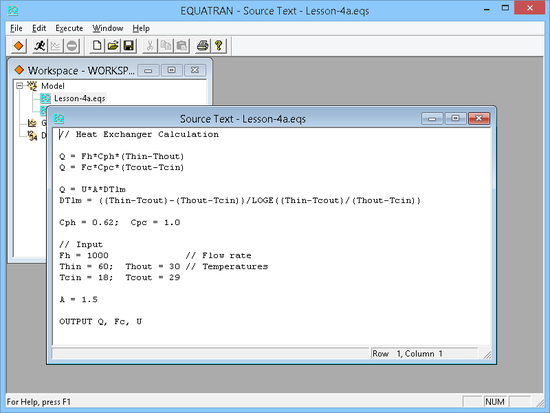
Task: Click the orange diamond workspace toolbar icon
Action: click(19, 46)
